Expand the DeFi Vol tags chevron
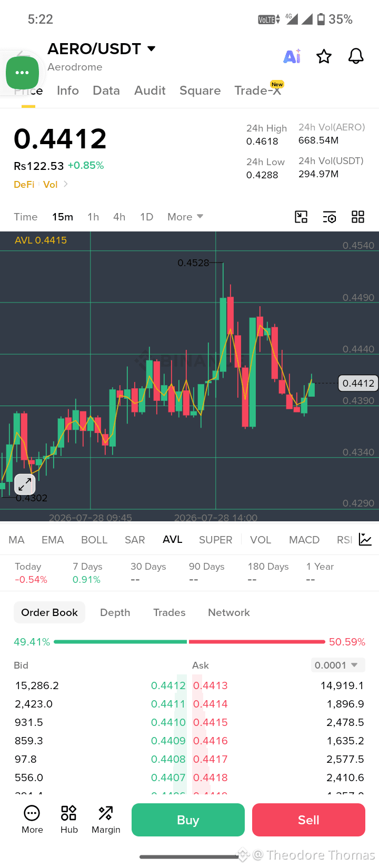This screenshot has width=379, height=868. click(x=66, y=184)
